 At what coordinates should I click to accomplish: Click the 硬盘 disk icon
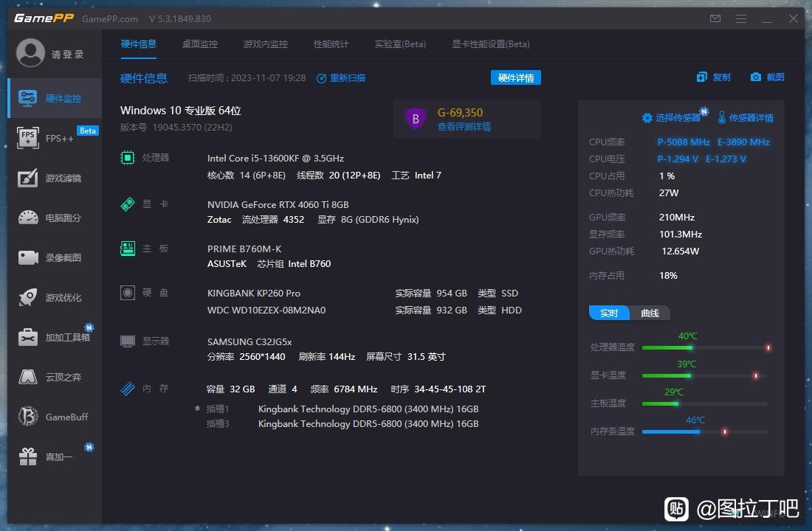(x=128, y=292)
